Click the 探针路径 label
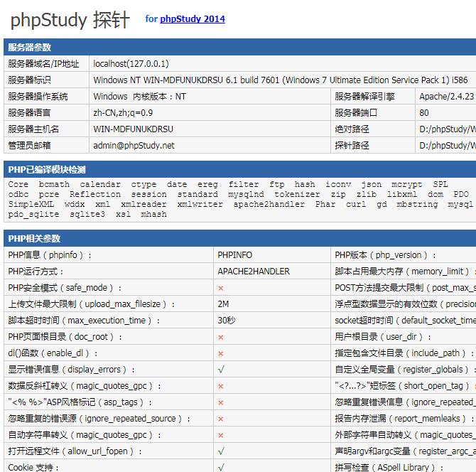The width and height of the screenshot is (476, 472). tap(352, 146)
